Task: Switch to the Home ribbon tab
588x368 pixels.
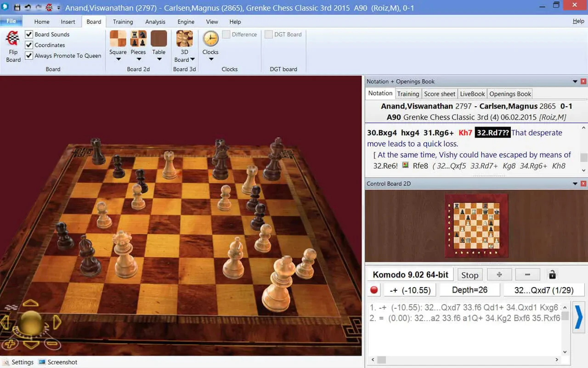Action: coord(42,22)
